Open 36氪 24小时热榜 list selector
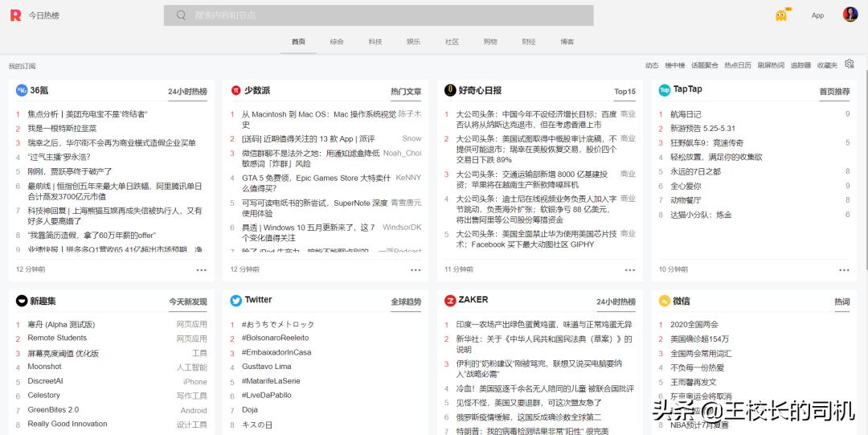The image size is (868, 435). pyautogui.click(x=187, y=92)
